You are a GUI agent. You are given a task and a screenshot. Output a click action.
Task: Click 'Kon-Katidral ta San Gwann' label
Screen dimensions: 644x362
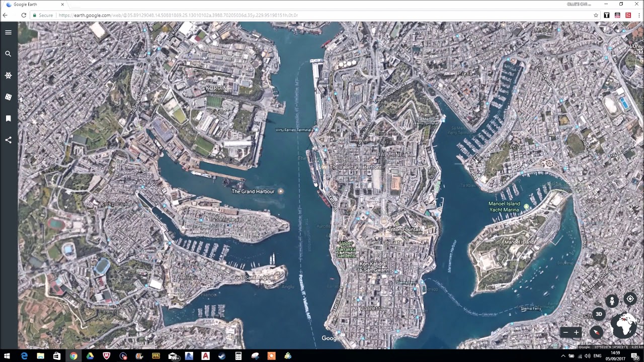click(373, 267)
